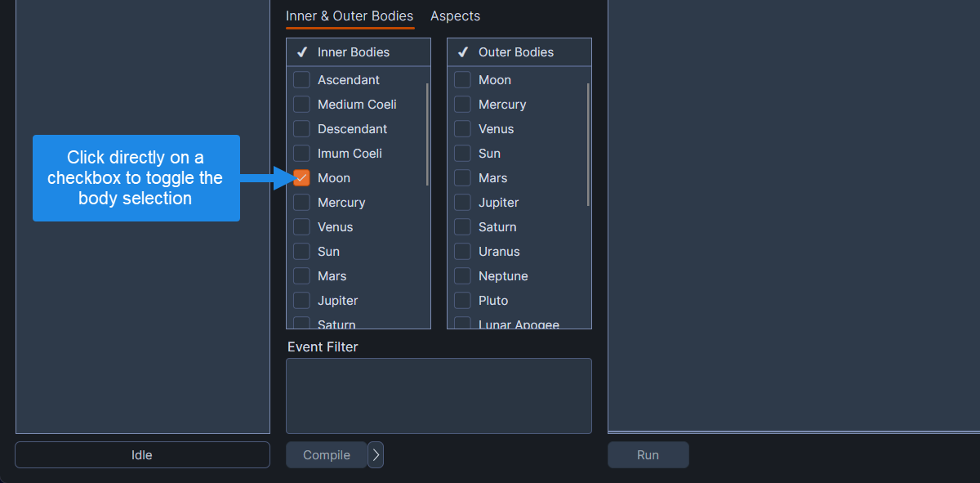
Task: Uncheck the Outer Bodies master checkbox
Action: 462,51
